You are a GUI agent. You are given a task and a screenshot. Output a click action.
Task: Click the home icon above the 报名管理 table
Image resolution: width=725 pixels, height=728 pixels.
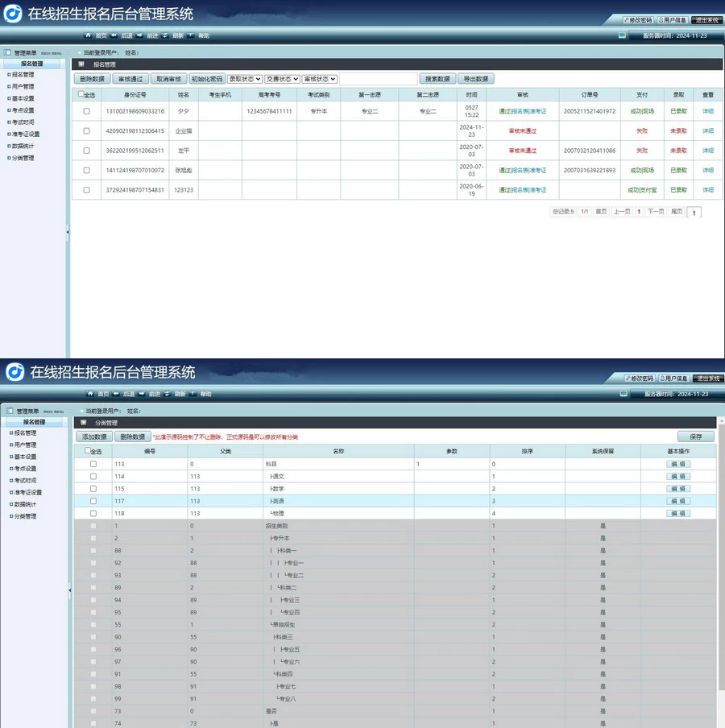(89, 35)
